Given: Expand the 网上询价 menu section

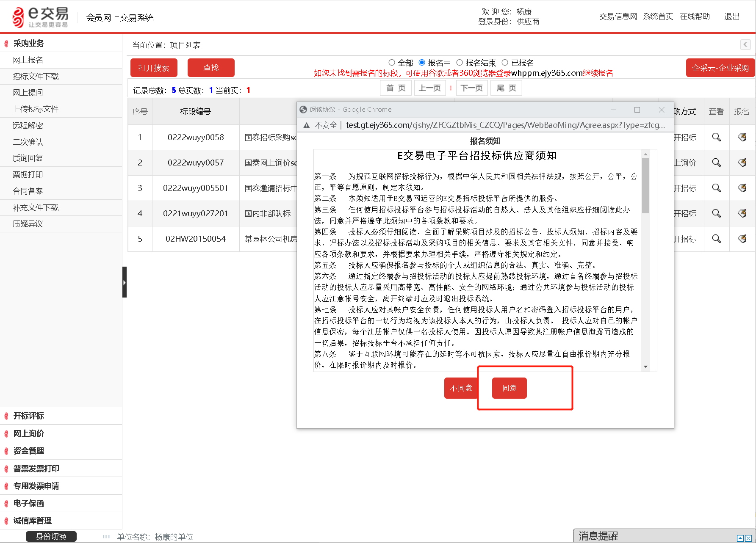Looking at the screenshot, I should coord(61,433).
